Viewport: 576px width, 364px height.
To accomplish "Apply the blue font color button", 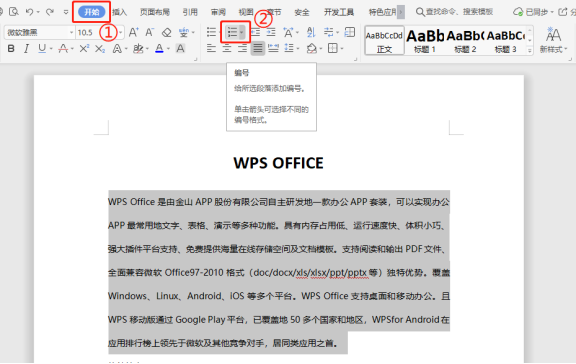I will 159,48.
